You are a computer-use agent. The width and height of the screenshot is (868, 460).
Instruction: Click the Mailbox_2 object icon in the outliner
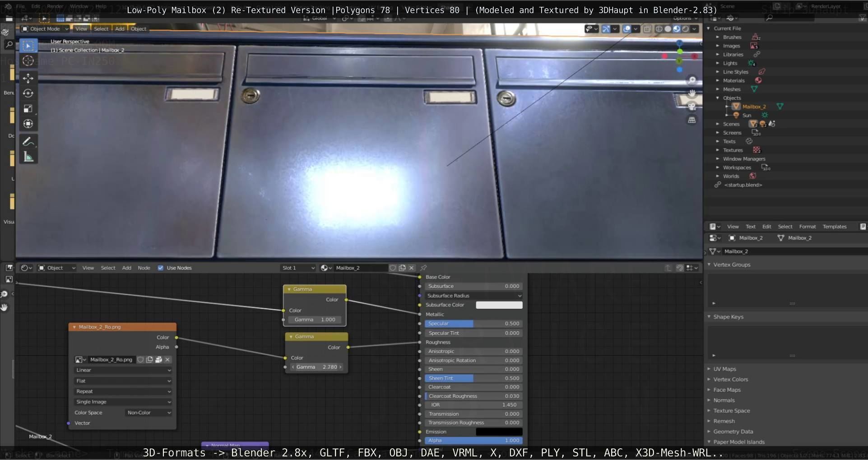[x=736, y=107]
